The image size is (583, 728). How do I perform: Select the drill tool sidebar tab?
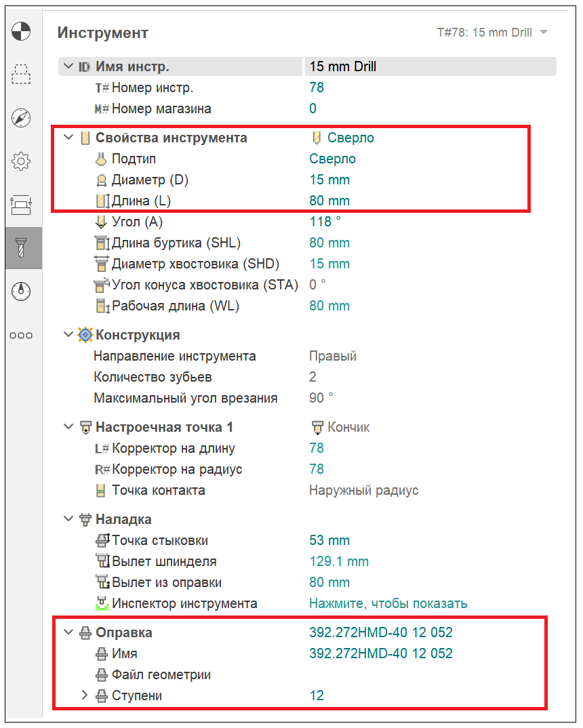point(22,248)
